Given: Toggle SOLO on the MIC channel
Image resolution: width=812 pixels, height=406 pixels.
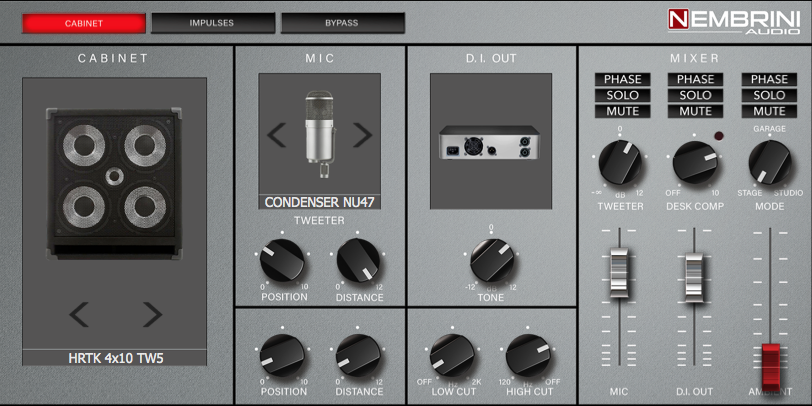Looking at the screenshot, I should click(x=622, y=95).
